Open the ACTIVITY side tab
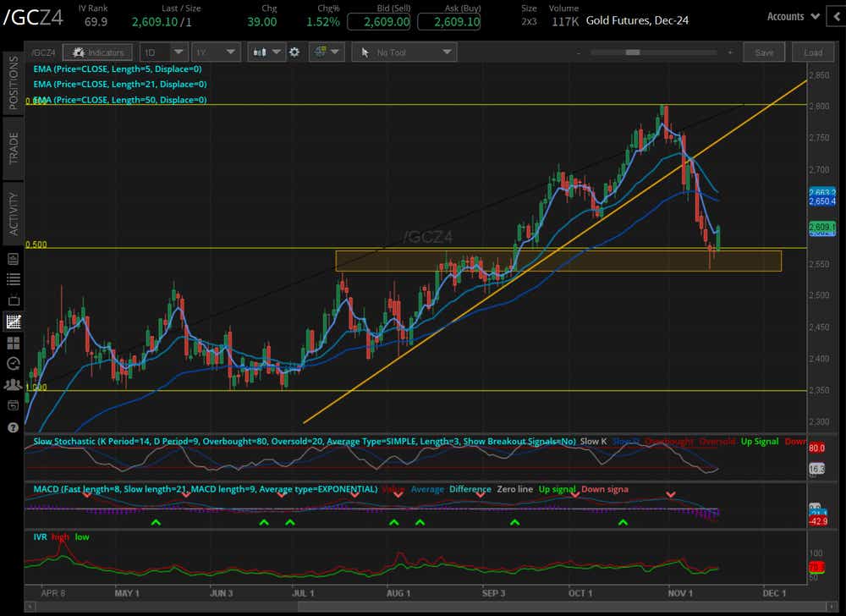Screen dimensions: 846x616 click(13, 213)
